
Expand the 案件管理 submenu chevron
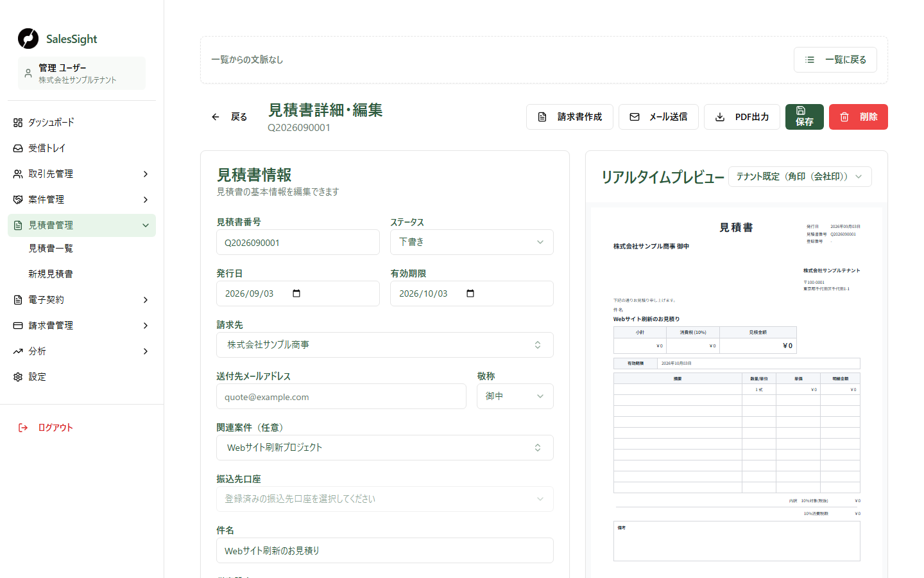[146, 200]
